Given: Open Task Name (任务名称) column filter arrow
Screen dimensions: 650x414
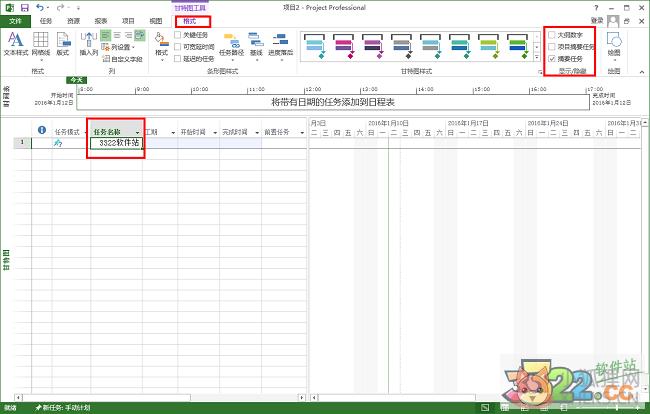Looking at the screenshot, I should click(137, 133).
